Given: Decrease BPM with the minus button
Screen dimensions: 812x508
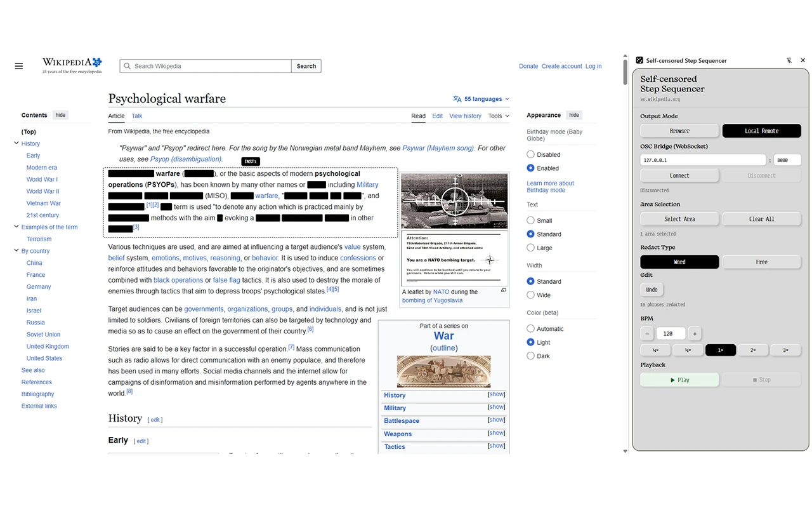Looking at the screenshot, I should (647, 333).
